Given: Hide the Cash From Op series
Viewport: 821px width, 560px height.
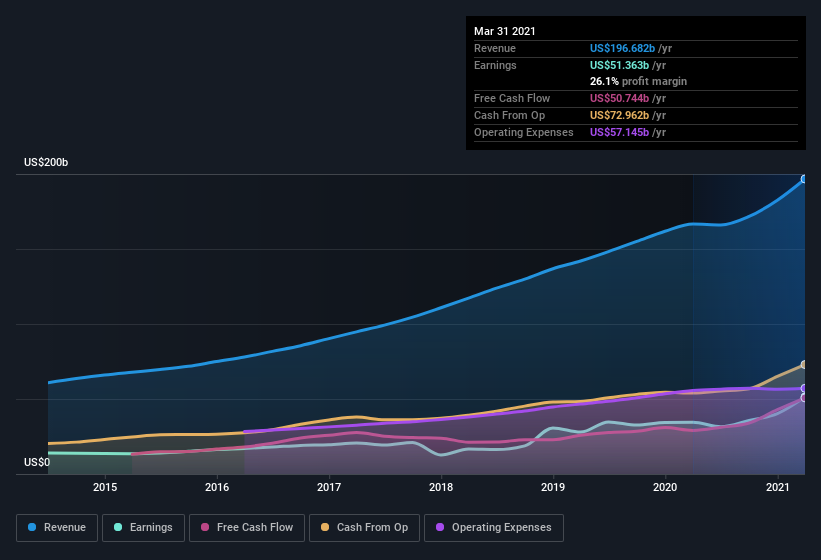Looking at the screenshot, I should click(364, 528).
